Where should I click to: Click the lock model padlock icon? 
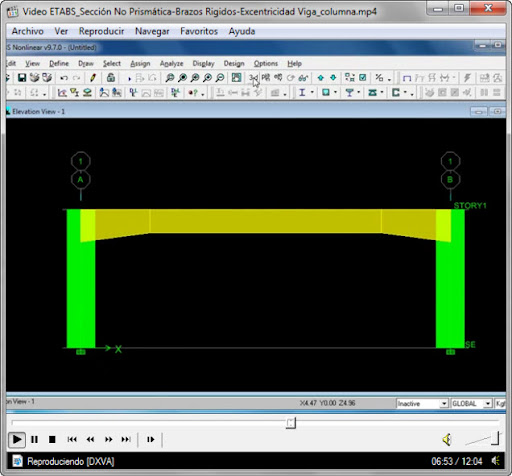coord(111,78)
